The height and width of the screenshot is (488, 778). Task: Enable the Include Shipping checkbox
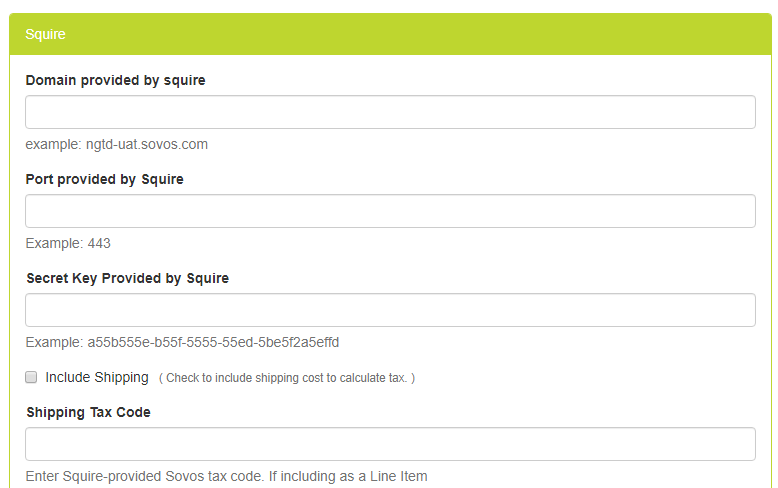click(x=31, y=377)
